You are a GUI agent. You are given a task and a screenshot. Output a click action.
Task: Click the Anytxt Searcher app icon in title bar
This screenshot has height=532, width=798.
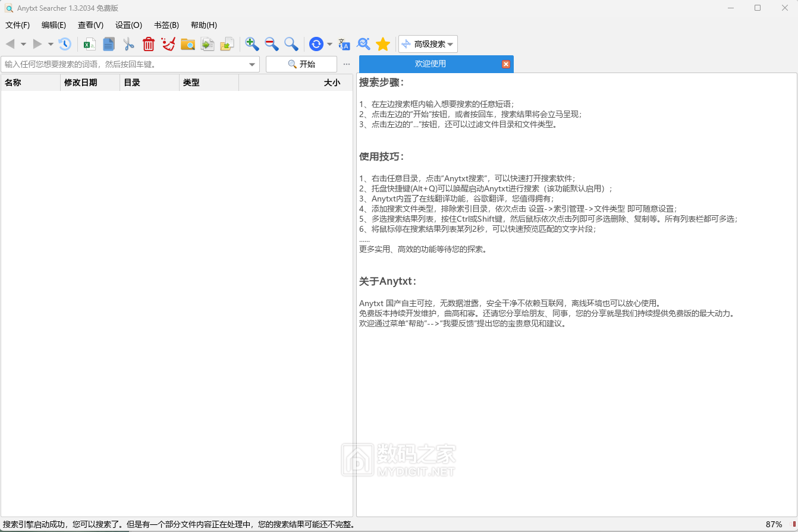pos(9,8)
